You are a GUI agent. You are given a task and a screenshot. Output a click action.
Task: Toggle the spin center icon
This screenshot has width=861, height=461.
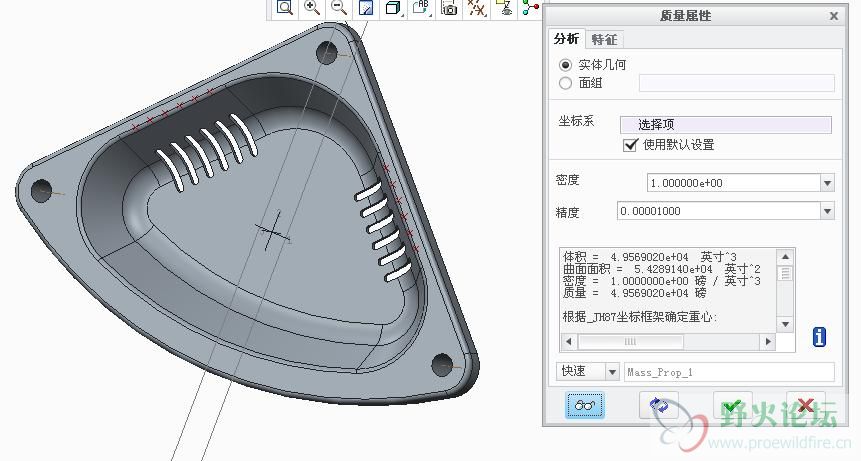coord(530,8)
